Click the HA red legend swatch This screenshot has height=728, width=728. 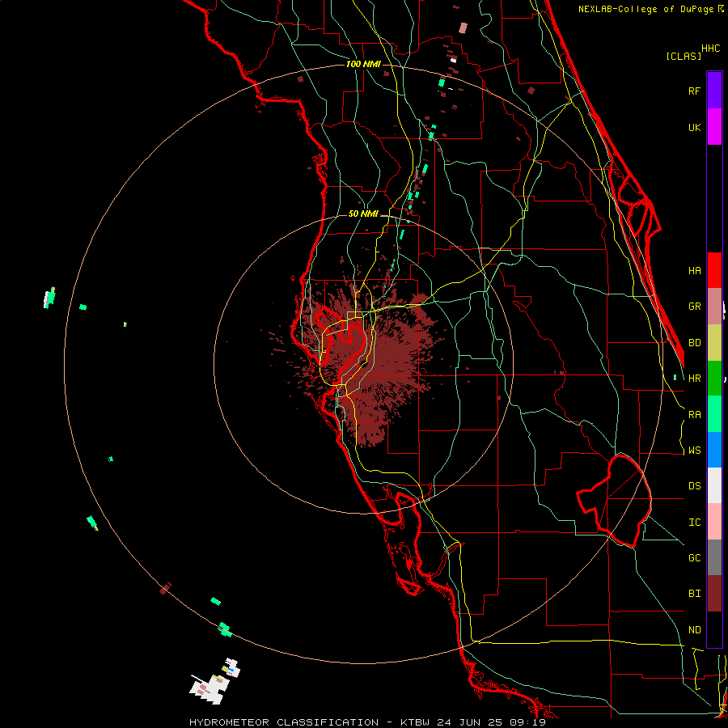[714, 270]
